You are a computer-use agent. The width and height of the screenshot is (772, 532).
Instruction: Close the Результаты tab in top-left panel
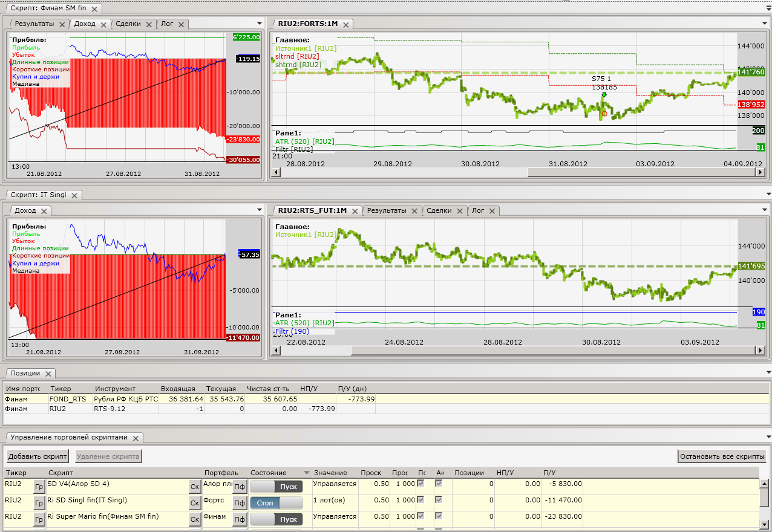62,24
